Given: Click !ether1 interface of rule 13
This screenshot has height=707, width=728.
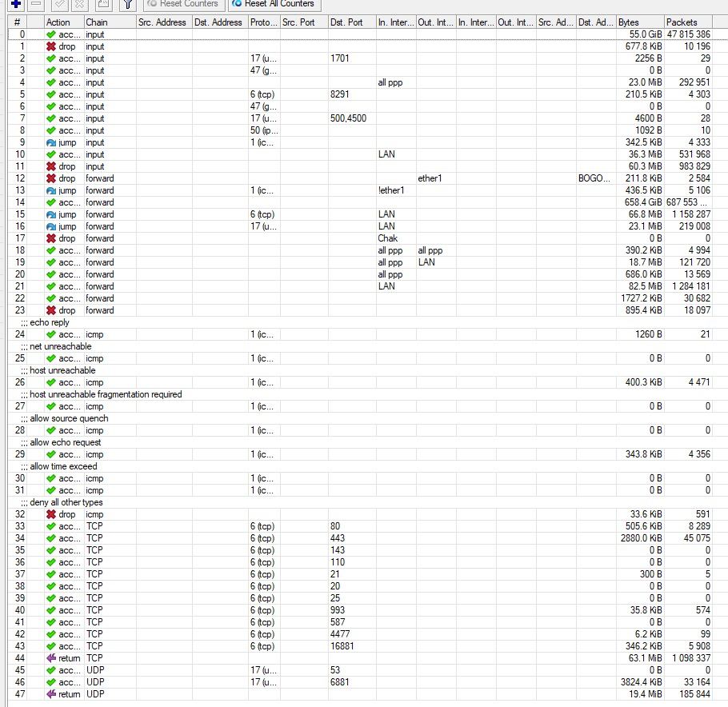Looking at the screenshot, I should (x=391, y=190).
